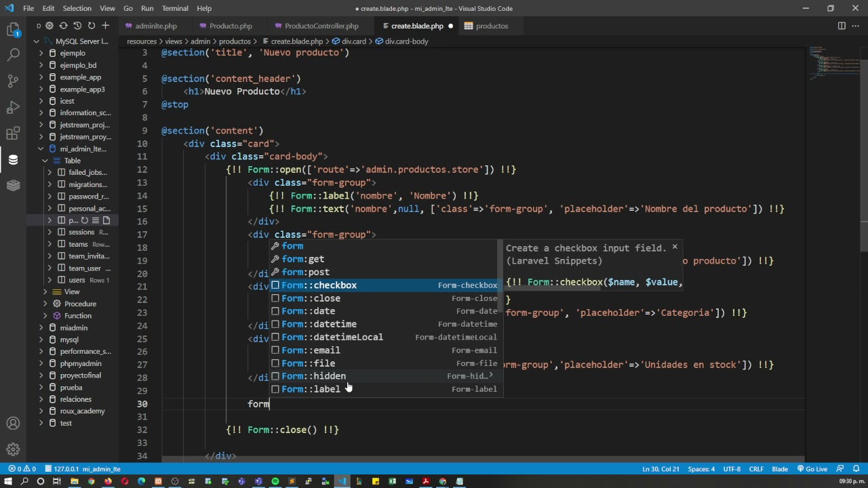Open the Run and Debug view
The height and width of the screenshot is (488, 868).
pos(13,107)
